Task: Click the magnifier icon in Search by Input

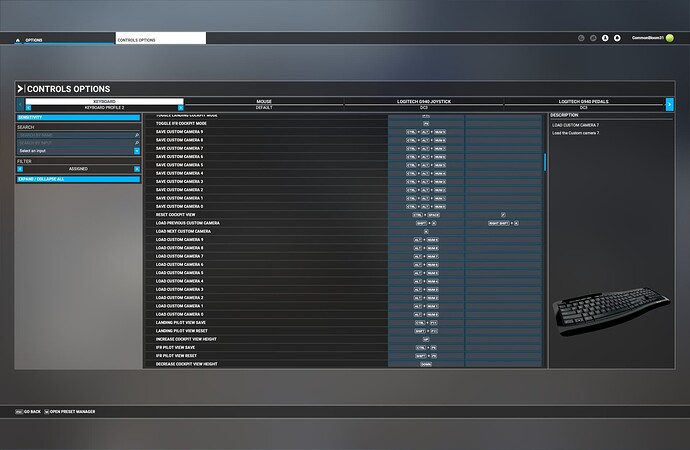Action: 137,142
